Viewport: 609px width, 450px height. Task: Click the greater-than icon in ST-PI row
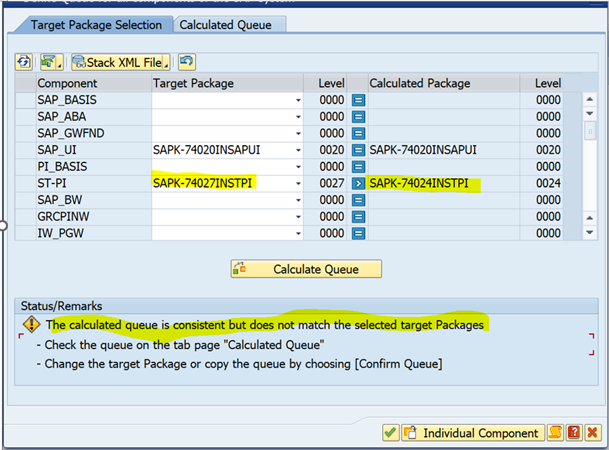(358, 183)
